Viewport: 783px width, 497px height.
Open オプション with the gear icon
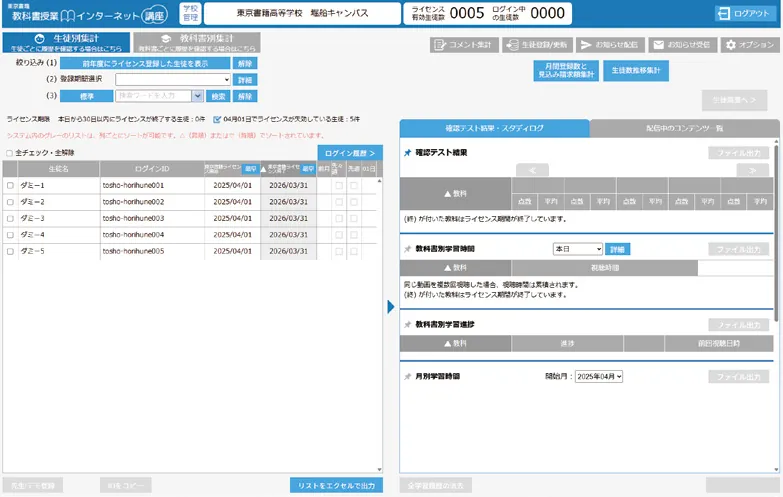pyautogui.click(x=750, y=45)
